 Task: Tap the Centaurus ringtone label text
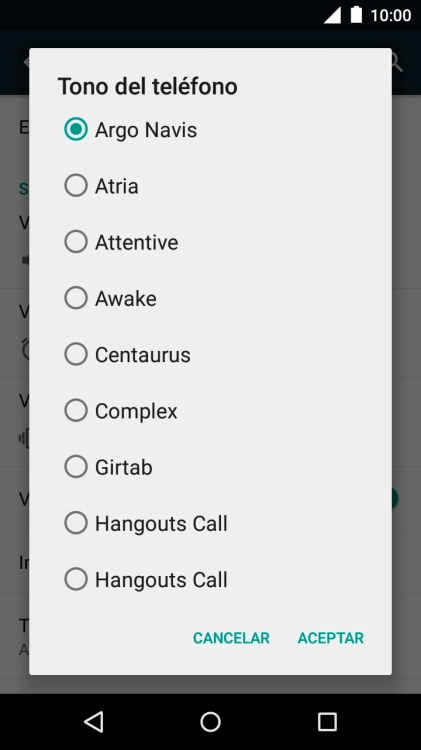coord(143,355)
